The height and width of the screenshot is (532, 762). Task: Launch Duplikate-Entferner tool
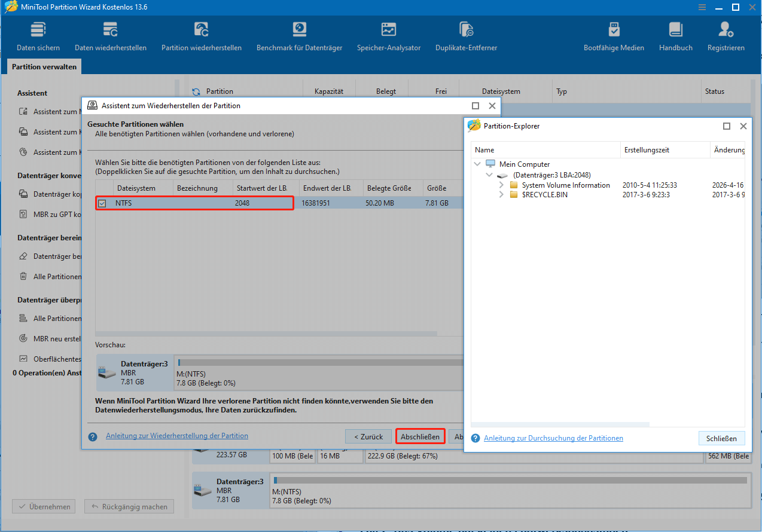pyautogui.click(x=466, y=36)
